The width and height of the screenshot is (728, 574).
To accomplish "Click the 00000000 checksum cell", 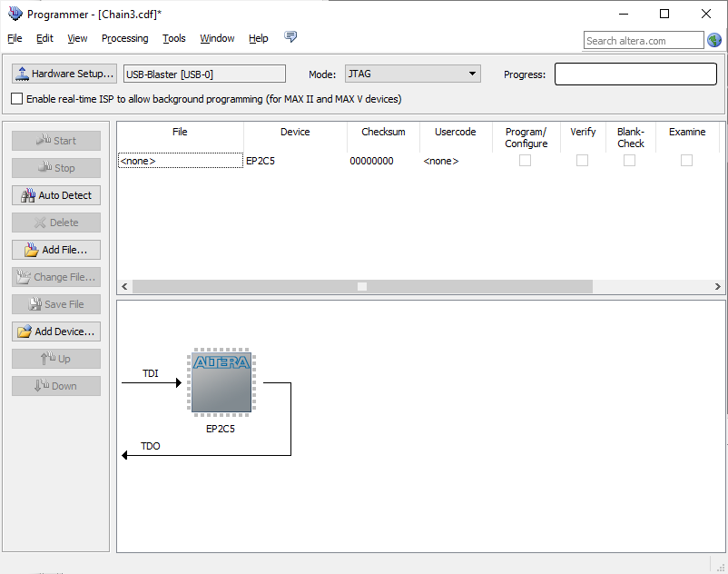I will point(383,161).
